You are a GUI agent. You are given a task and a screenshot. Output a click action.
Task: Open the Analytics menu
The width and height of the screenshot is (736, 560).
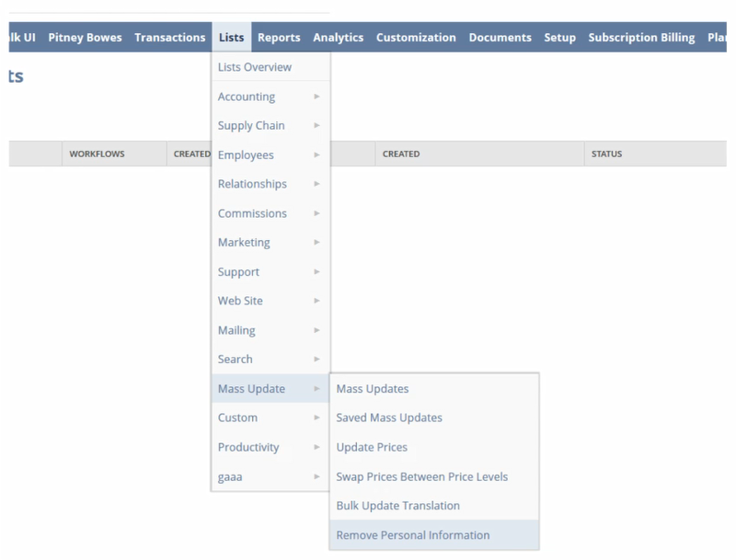coord(339,38)
